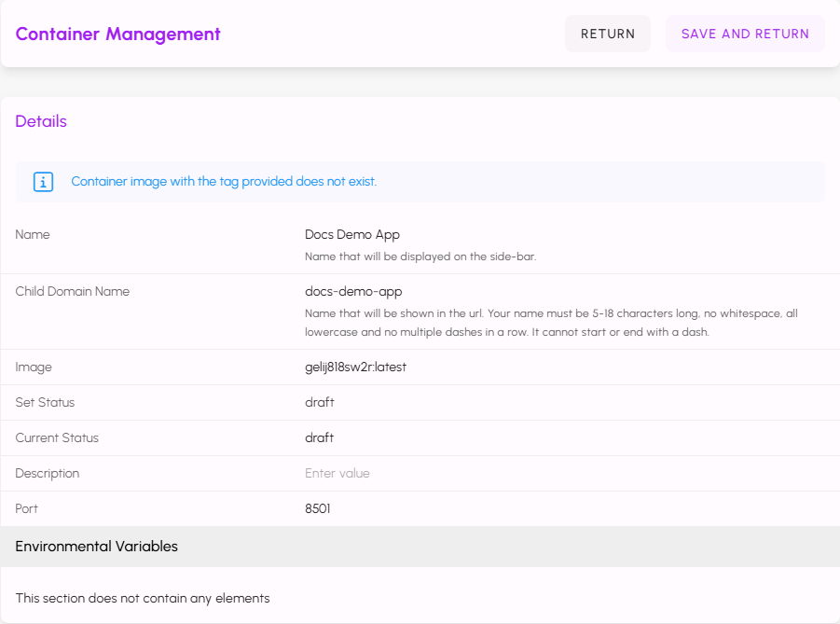Click the empty section notice under Environmental Variables

[143, 599]
